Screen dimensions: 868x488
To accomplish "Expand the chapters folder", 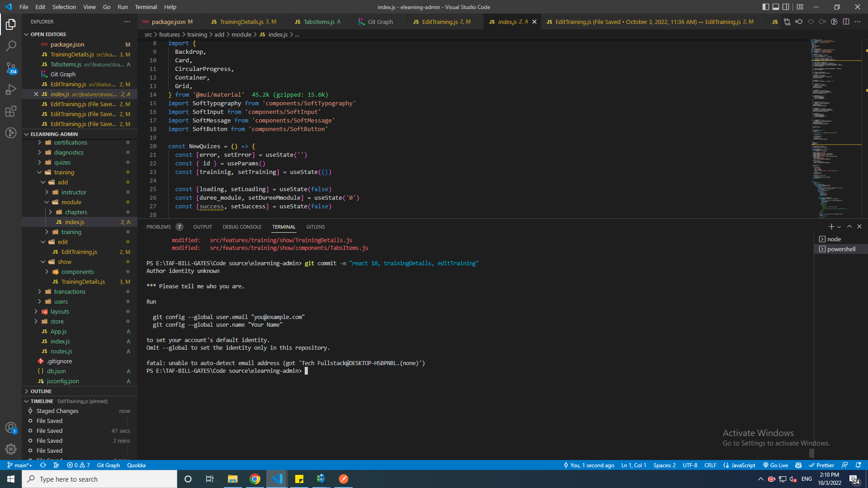I will pyautogui.click(x=76, y=212).
